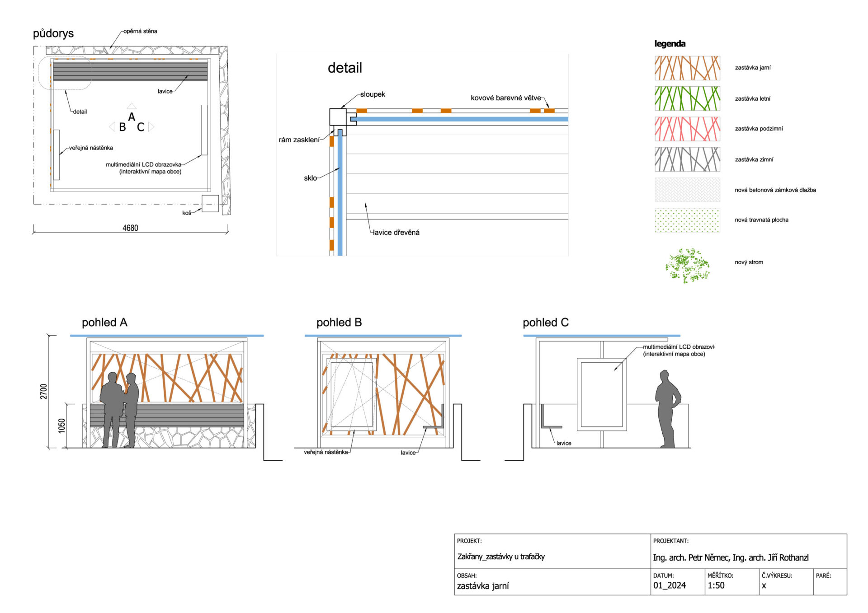Viewport: 868px width, 613px height.
Task: Click the 01_2024 date field
Action: 669,585
